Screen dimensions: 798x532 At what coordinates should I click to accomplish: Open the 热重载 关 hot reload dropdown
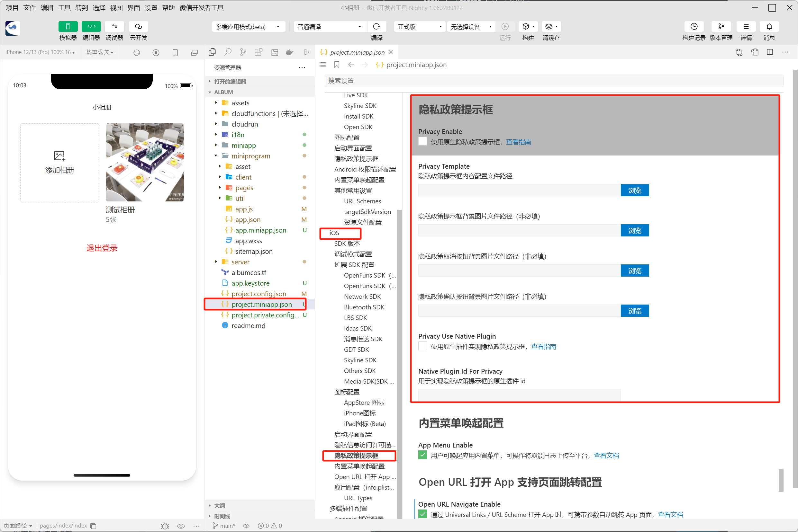[x=100, y=52]
